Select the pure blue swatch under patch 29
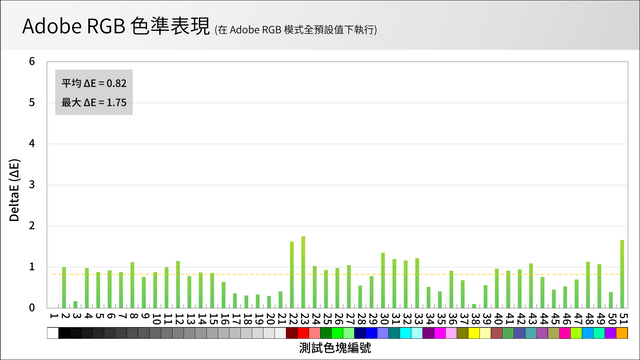Image resolution: width=640 pixels, height=360 pixels. (371, 333)
